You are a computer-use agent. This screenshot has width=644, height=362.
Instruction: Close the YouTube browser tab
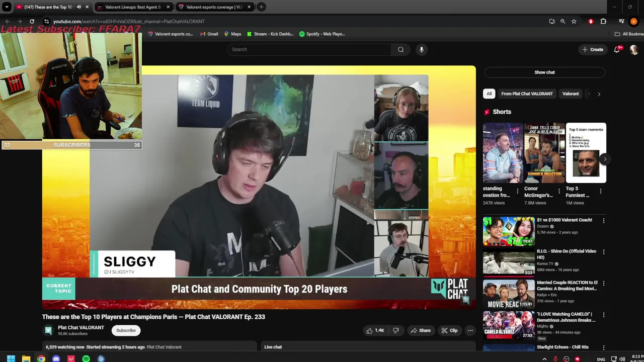87,7
